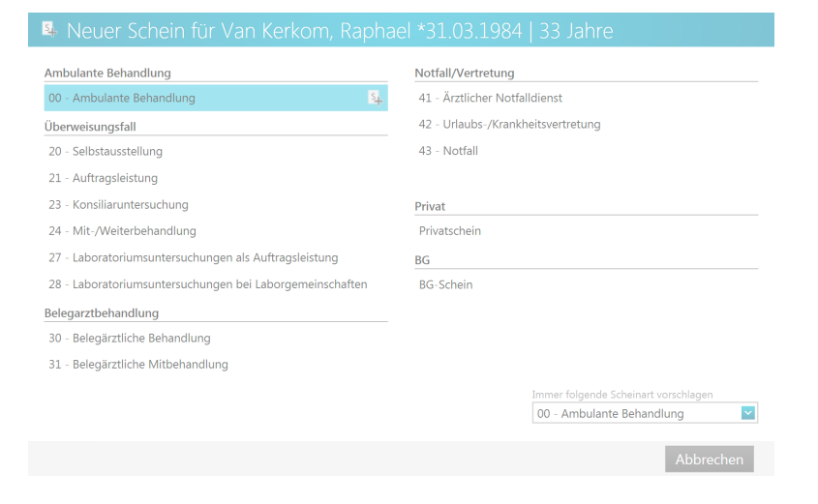Click the 'Immer folgende Scheinart vorschlagen' combo box field
Screen dimensions: 818x504
click(645, 413)
